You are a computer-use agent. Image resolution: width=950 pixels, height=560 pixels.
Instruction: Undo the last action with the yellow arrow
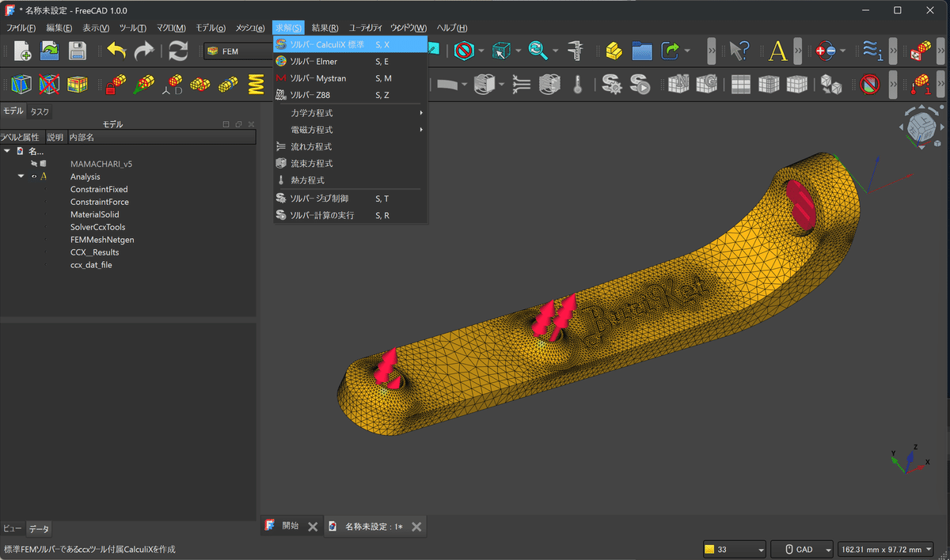click(116, 51)
